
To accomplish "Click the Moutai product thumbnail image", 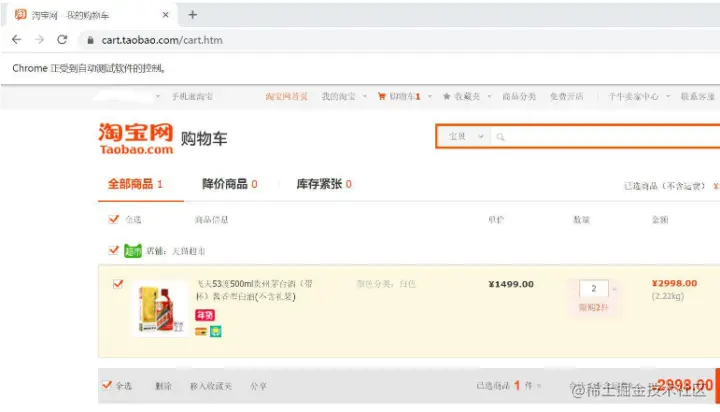I will (x=160, y=309).
